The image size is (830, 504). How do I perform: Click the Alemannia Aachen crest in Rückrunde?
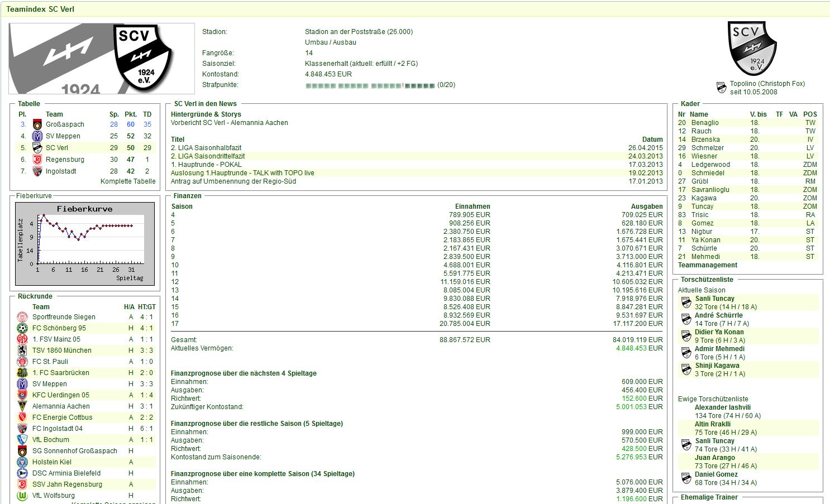pos(22,406)
